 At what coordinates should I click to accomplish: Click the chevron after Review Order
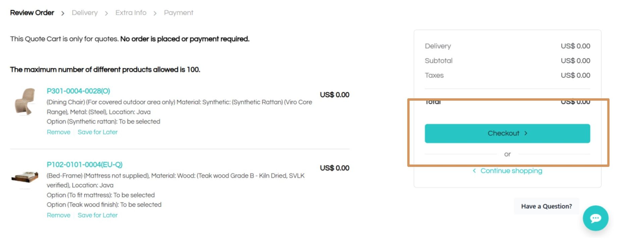click(x=63, y=13)
